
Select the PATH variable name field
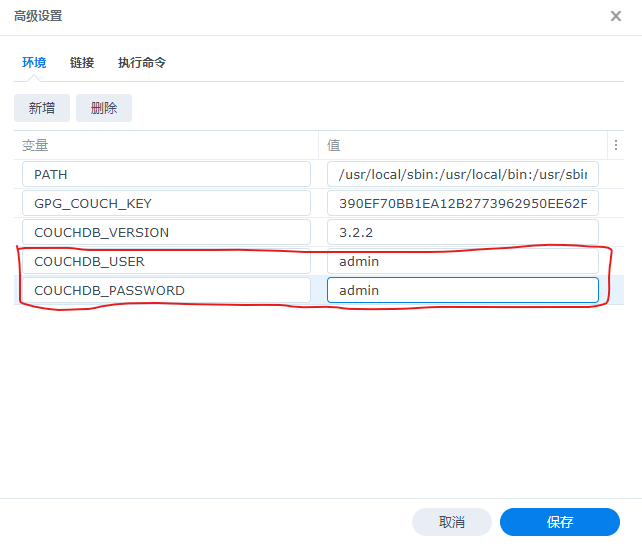[x=166, y=175]
